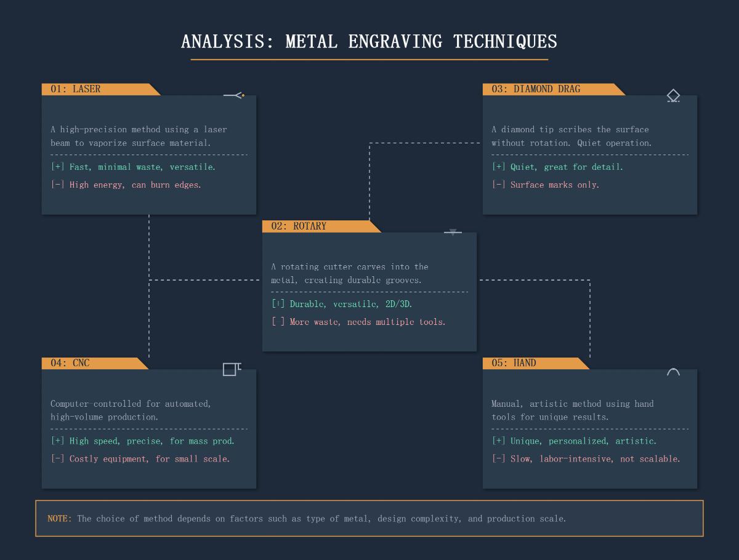Click the 'Durable, versatile, 2D/3D' advantage text
739x560 pixels.
[x=351, y=304]
